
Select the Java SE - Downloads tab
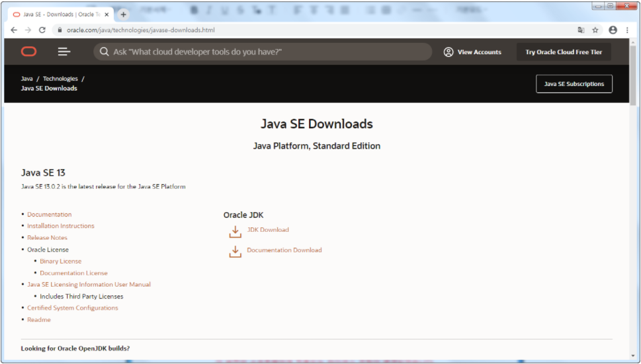click(62, 15)
